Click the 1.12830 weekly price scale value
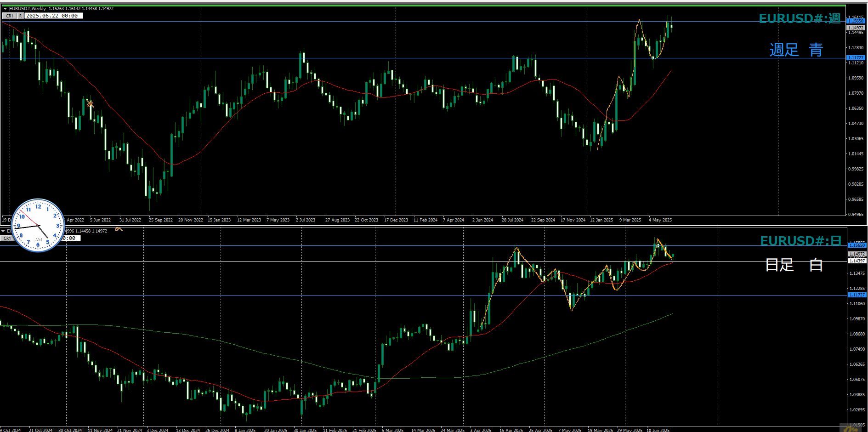The height and width of the screenshot is (432, 868). tap(856, 48)
